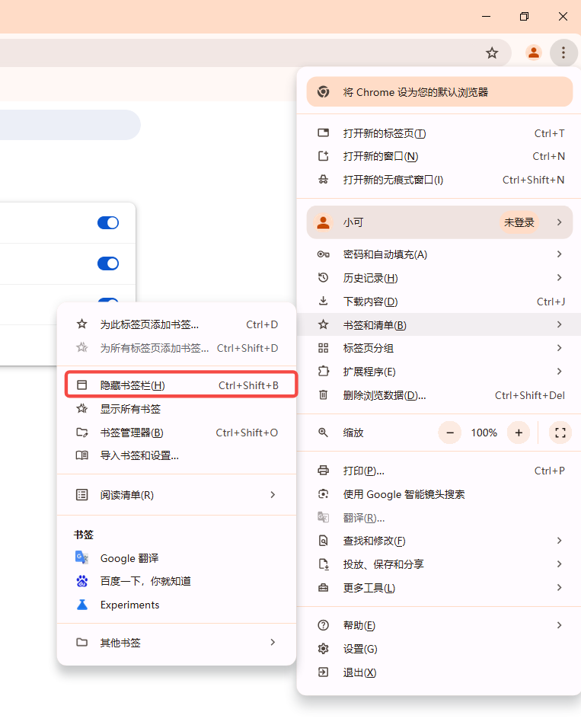
Task: Expand the 查找和修改 submenu arrow
Action: [x=560, y=541]
